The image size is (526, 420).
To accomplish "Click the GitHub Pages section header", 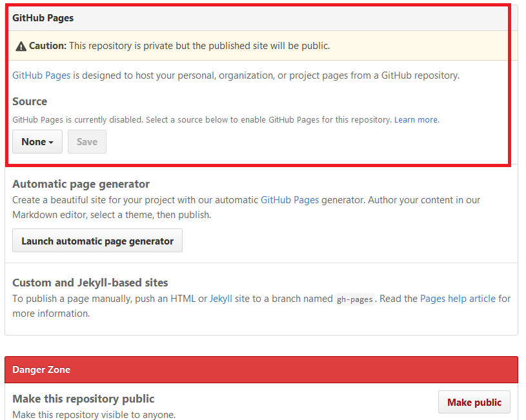I will (x=43, y=18).
